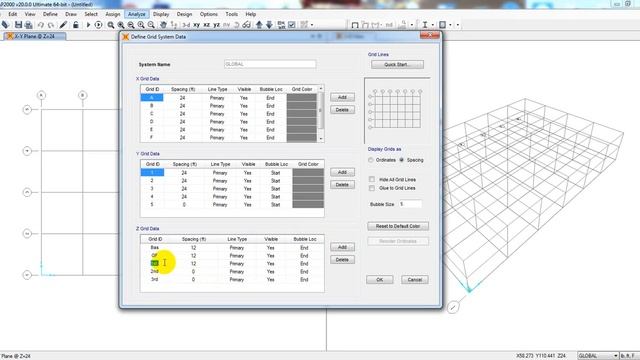
Task: Open the last dropdown arrow in right toolbar
Action: click(x=458, y=25)
